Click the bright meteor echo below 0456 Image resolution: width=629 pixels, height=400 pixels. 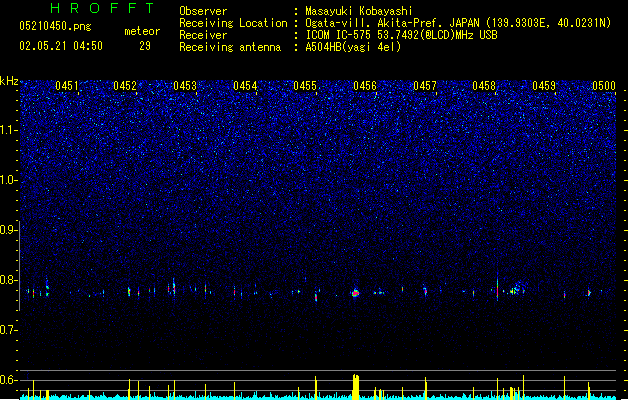(x=355, y=293)
